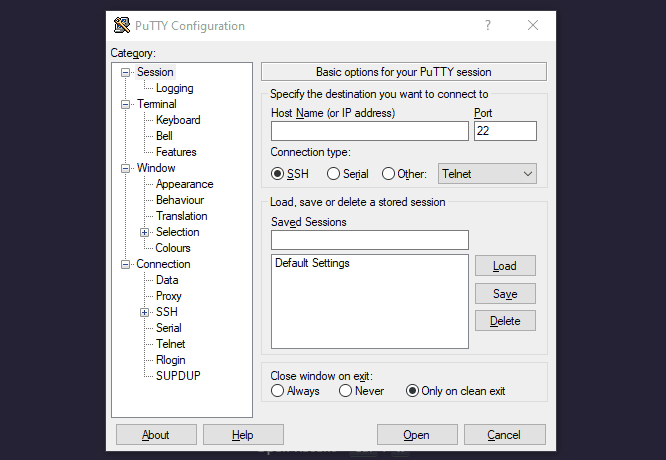Choose Never for close window on exit
This screenshot has height=460, width=666.
[x=345, y=391]
